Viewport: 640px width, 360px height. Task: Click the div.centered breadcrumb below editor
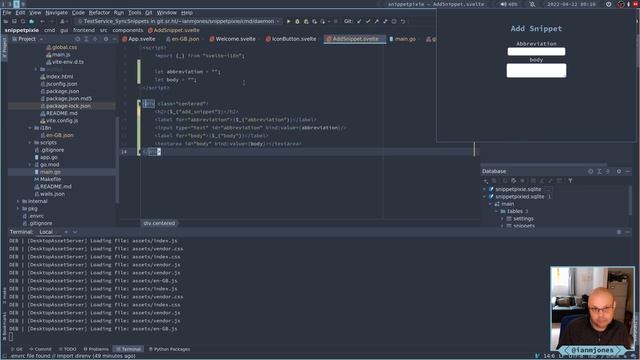coord(159,223)
